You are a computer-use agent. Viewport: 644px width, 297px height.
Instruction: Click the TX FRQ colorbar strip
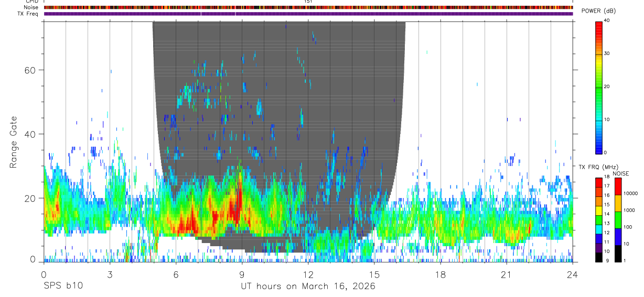click(599, 220)
